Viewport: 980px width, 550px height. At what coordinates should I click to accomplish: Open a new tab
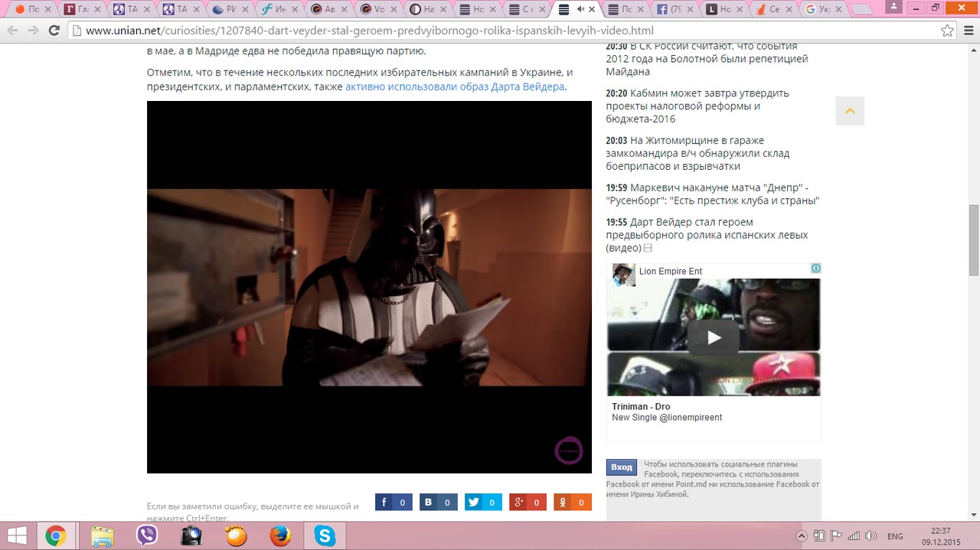[863, 10]
